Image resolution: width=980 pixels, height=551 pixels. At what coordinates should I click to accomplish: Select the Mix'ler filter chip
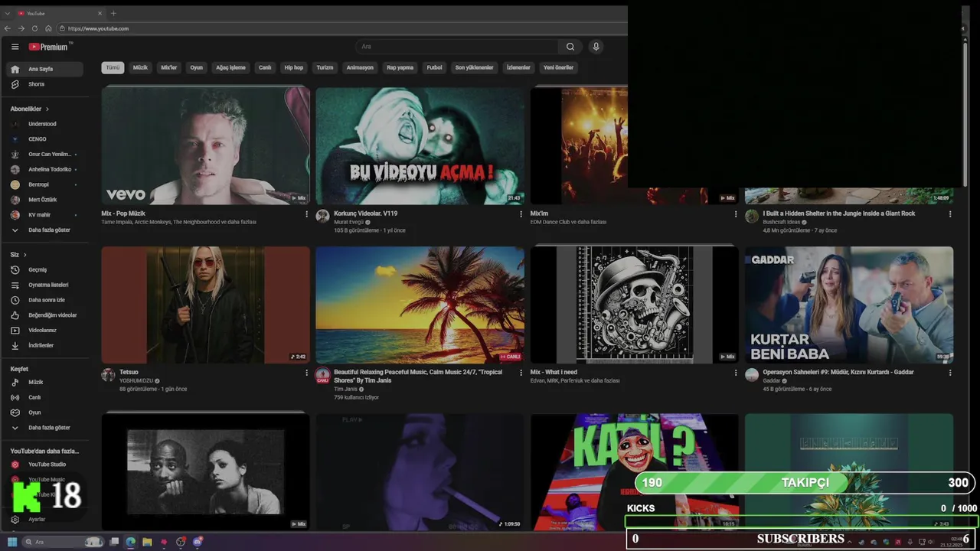point(168,67)
